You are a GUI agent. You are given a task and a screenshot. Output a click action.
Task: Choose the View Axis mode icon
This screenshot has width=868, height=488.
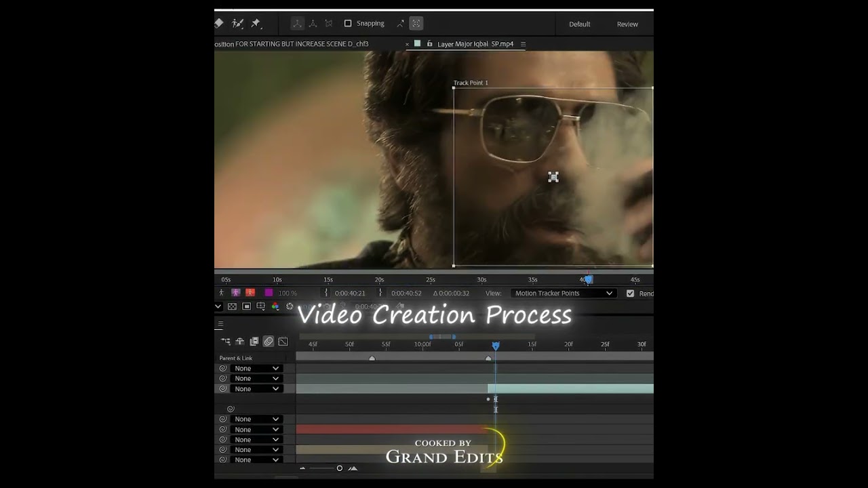coord(329,24)
